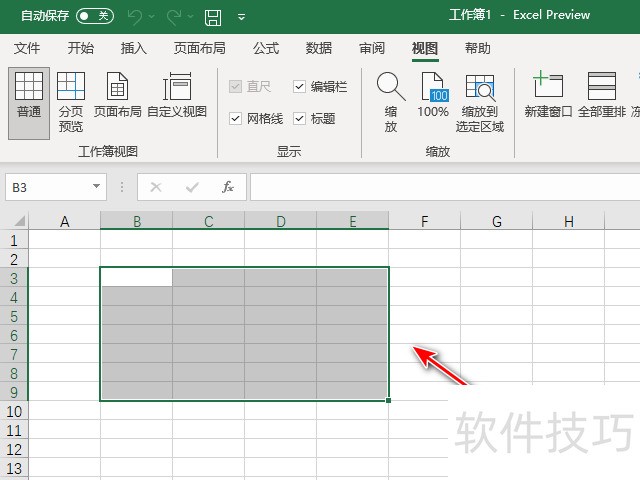Select column B header

137,222
